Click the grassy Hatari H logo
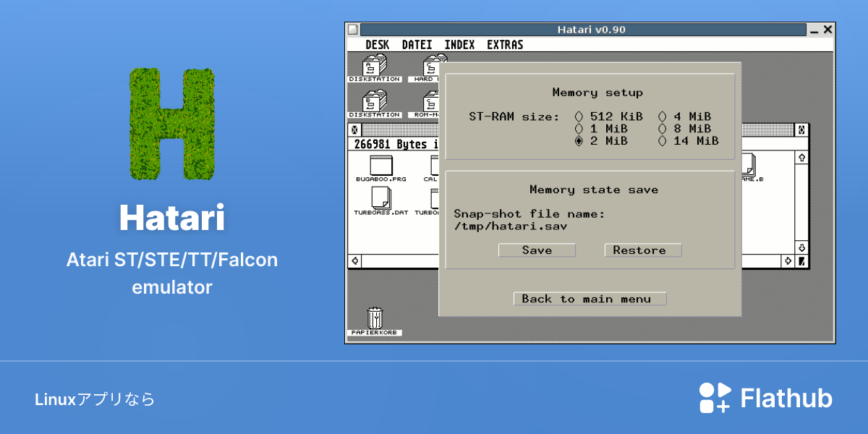The width and height of the screenshot is (868, 434). tap(172, 124)
